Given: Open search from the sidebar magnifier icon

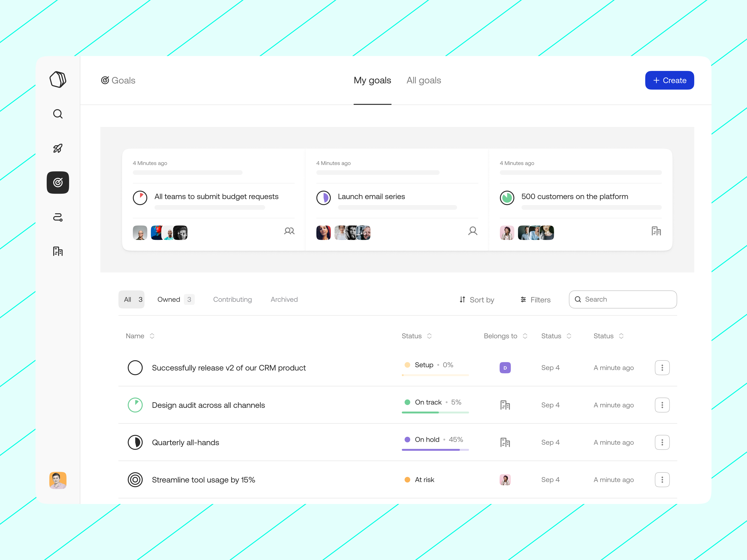Looking at the screenshot, I should [x=58, y=114].
